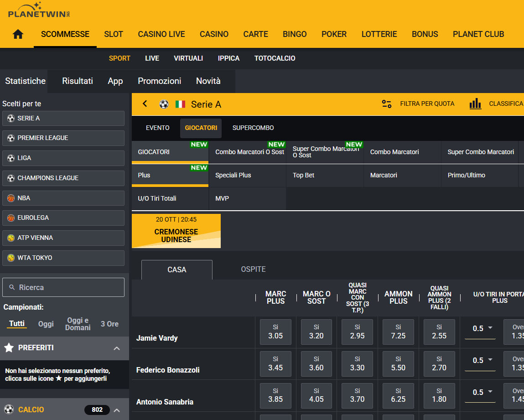Focus the Ricerca search field

[x=63, y=287]
